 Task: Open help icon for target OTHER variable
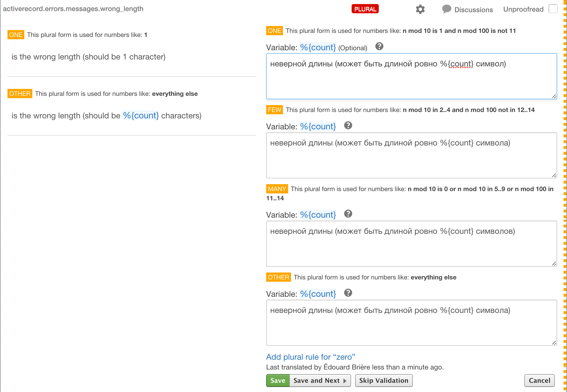(x=348, y=293)
